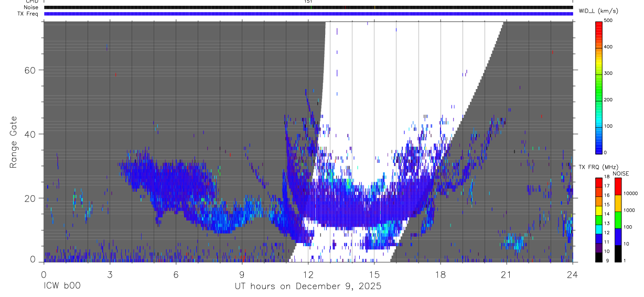This screenshot has width=644, height=297.
Task: Click the 10000 label on NOISE scale
Action: pos(630,193)
